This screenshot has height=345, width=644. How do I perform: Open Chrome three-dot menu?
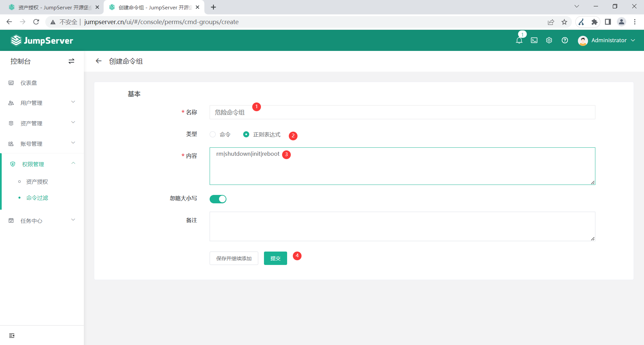click(635, 22)
